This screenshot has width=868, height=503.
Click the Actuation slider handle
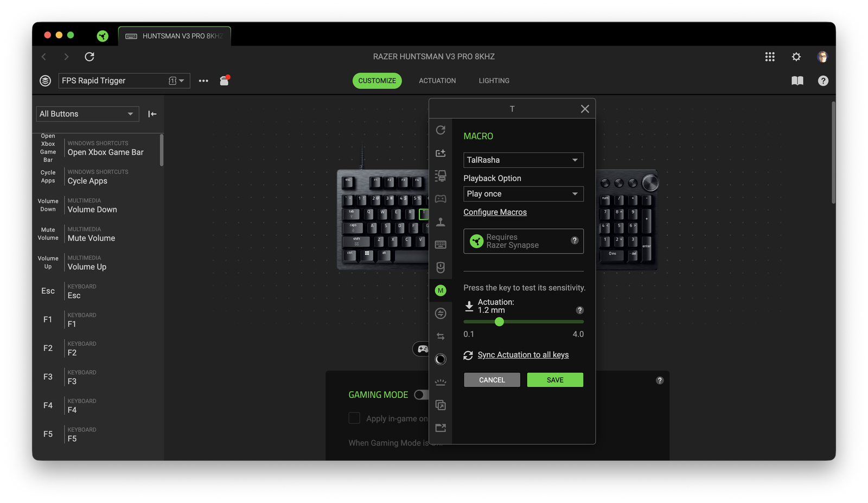(x=499, y=322)
